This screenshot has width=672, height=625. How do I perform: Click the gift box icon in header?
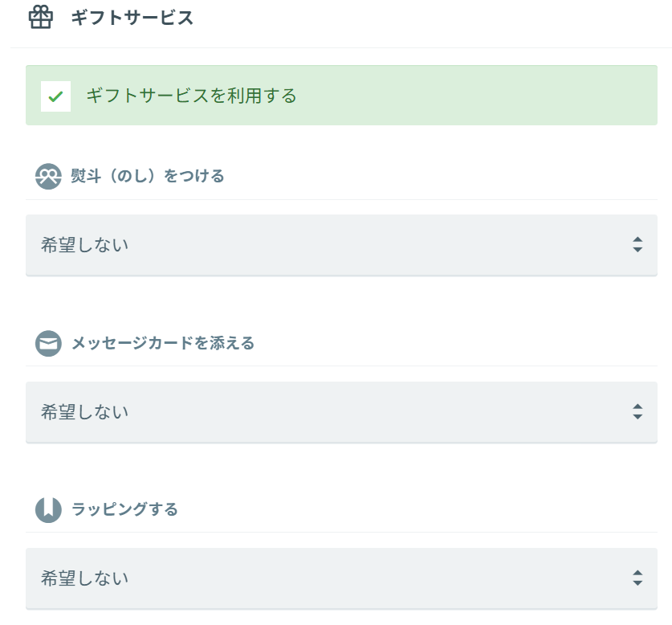pos(40,18)
